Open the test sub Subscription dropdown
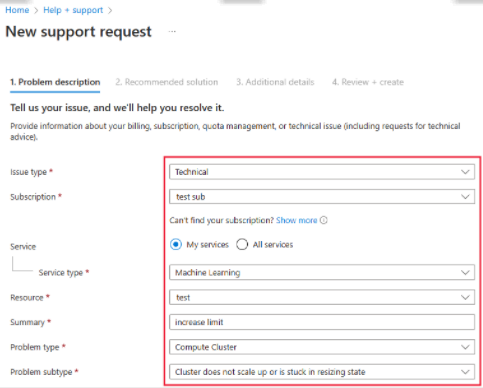Screen dimensions: 483x388 (x=322, y=197)
